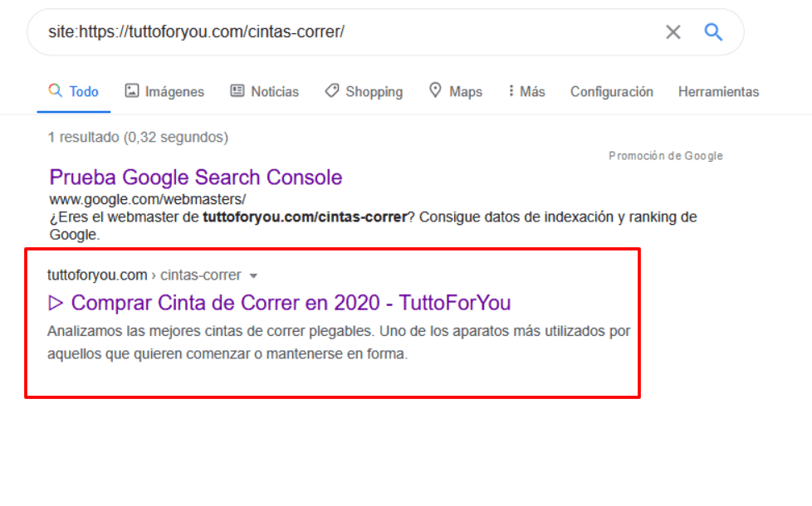Click the 'Promoción de Google' label
The height and width of the screenshot is (506, 812).
coord(665,156)
